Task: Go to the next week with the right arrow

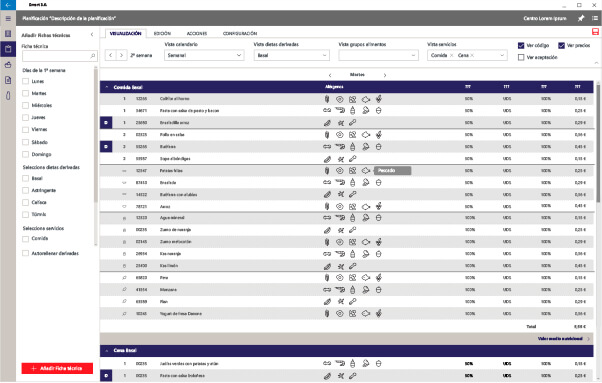Action: [121, 56]
